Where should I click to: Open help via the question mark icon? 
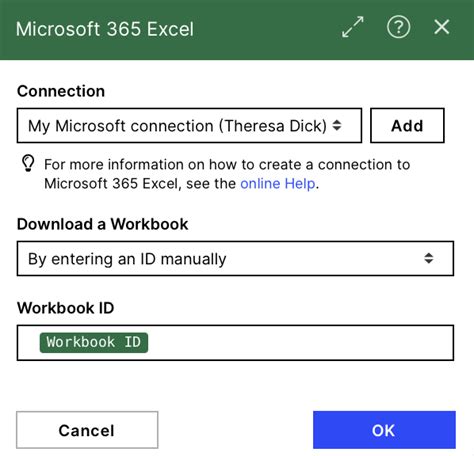point(398,27)
